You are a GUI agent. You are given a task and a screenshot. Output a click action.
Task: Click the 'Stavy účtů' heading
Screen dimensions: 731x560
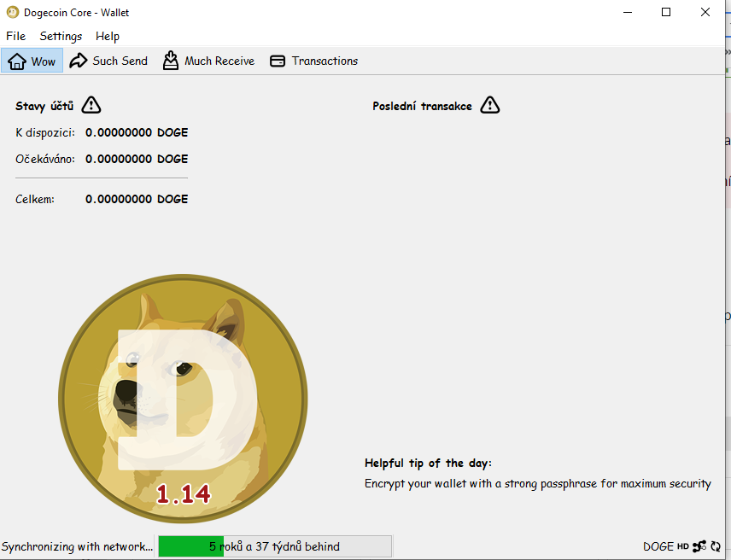[44, 106]
